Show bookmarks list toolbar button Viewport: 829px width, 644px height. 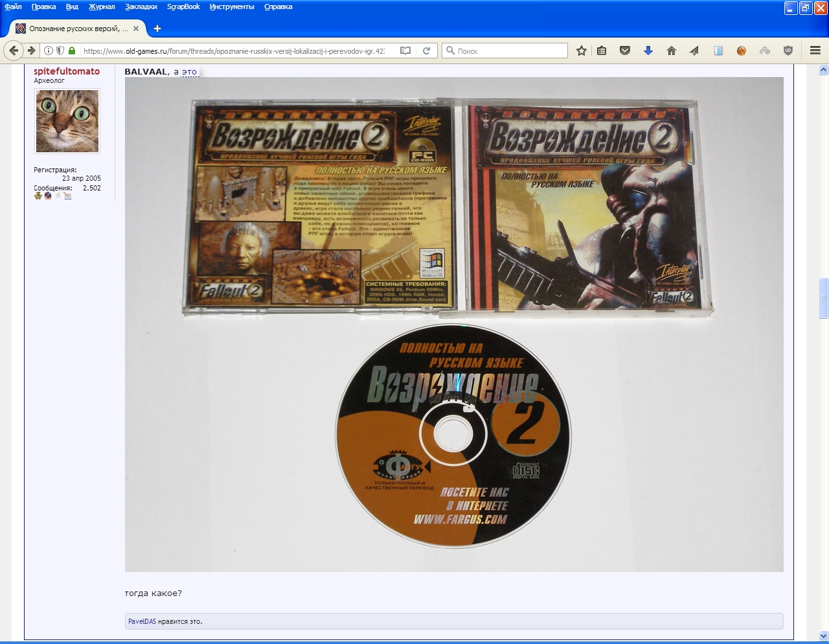pos(602,51)
